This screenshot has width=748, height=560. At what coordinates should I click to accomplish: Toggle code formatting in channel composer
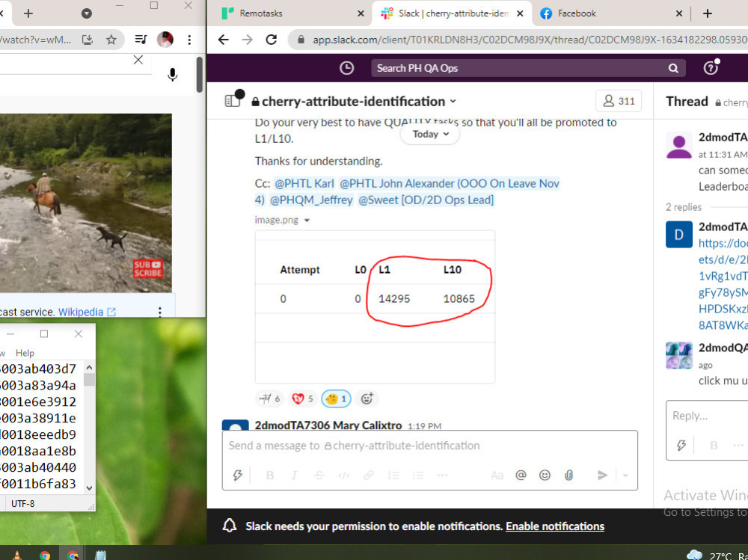343,475
